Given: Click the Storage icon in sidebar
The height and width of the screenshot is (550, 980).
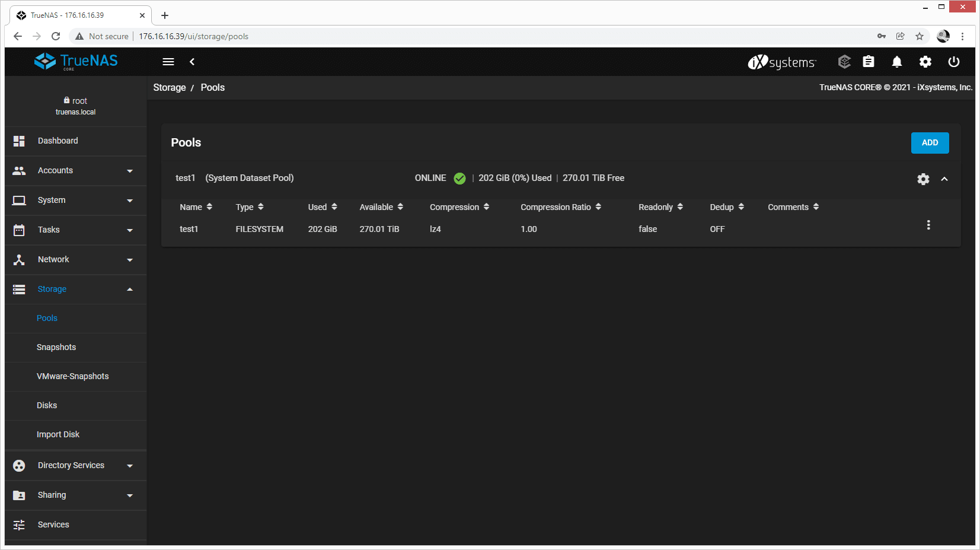Looking at the screenshot, I should [19, 289].
